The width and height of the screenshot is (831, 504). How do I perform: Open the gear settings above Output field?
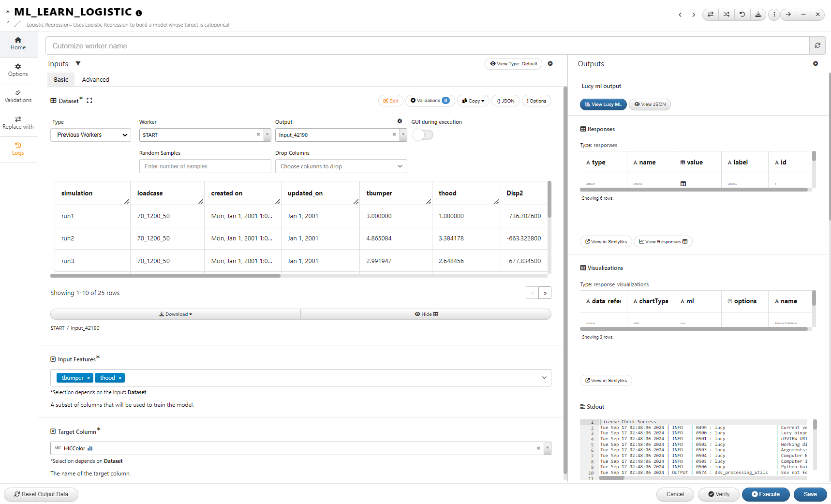tap(400, 121)
